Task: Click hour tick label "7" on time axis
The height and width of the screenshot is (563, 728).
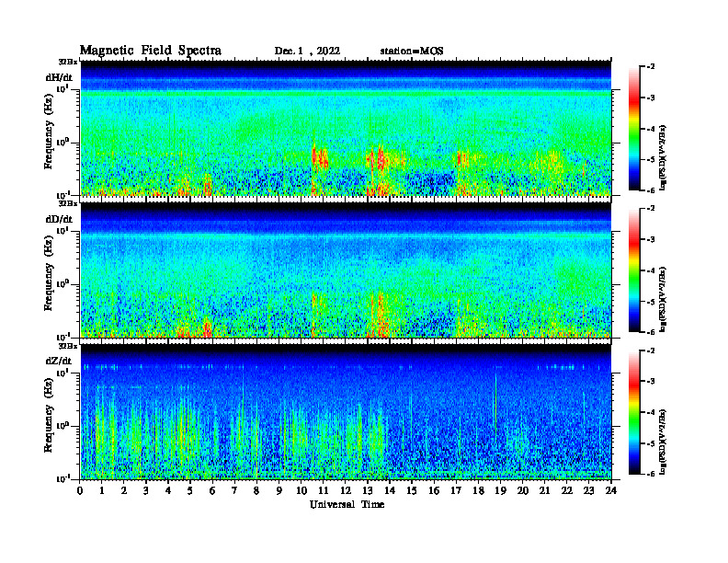Action: (234, 491)
